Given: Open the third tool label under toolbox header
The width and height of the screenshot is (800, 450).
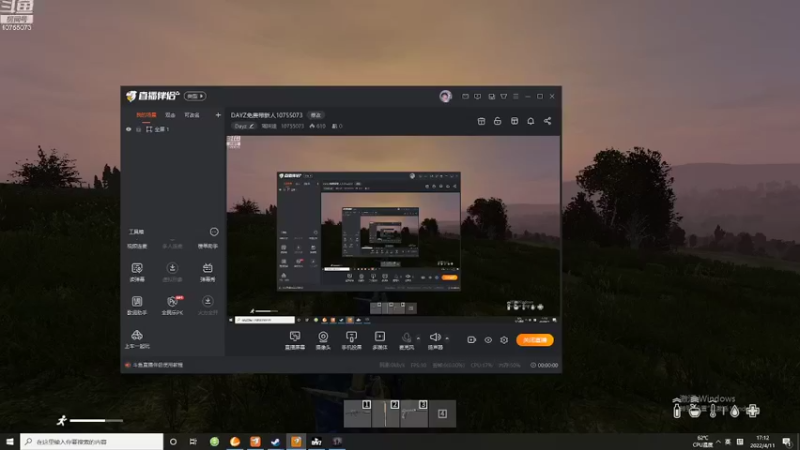Looking at the screenshot, I should 208,246.
